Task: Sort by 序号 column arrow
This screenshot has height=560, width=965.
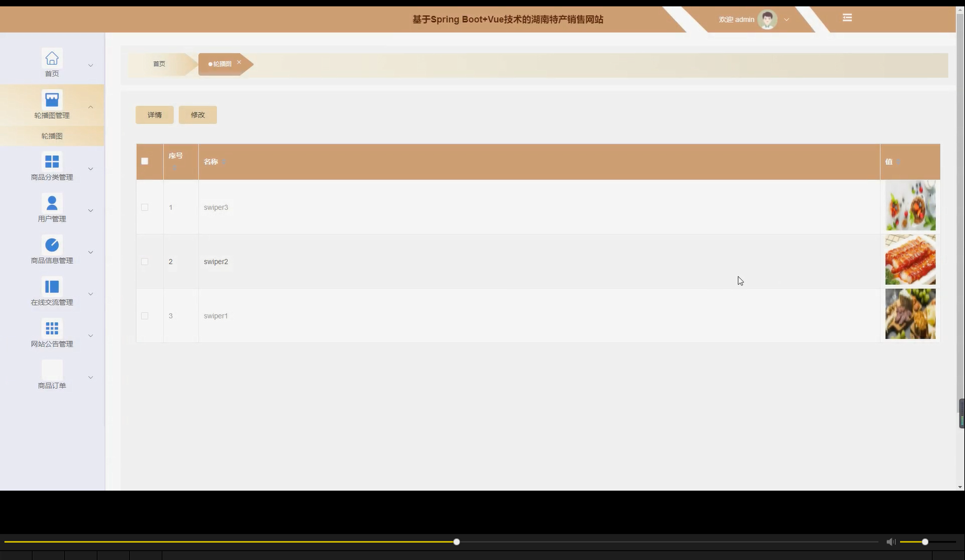Action: (174, 167)
